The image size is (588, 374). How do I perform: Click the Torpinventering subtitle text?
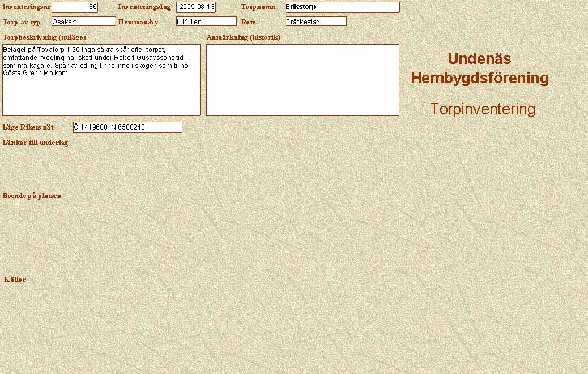tap(482, 109)
